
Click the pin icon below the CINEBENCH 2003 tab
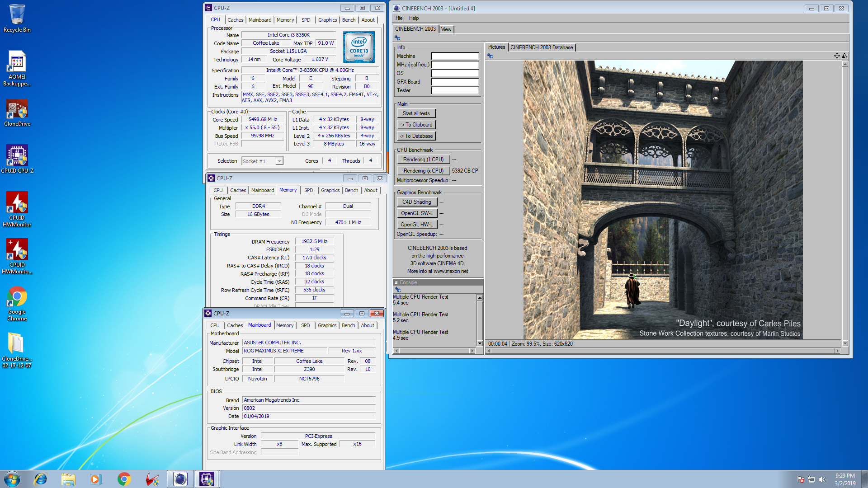pos(398,38)
